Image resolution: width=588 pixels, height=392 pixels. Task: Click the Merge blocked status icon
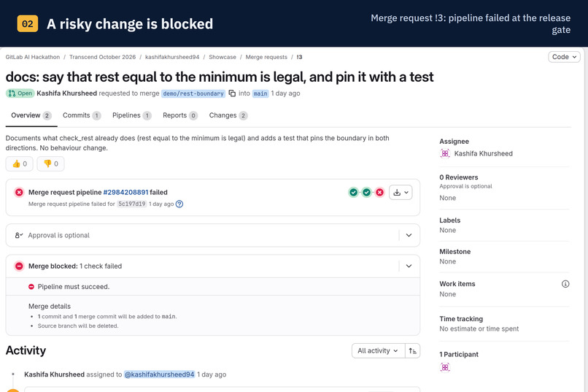pos(19,266)
